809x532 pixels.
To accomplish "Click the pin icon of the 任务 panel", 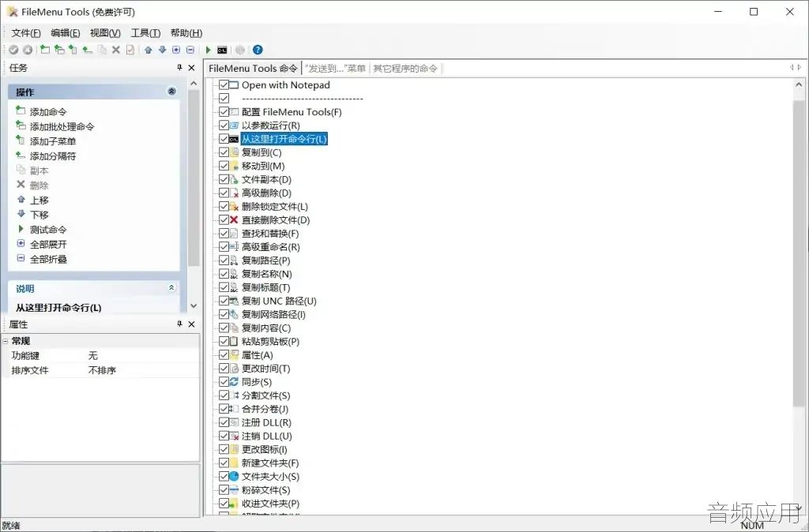I will point(179,68).
